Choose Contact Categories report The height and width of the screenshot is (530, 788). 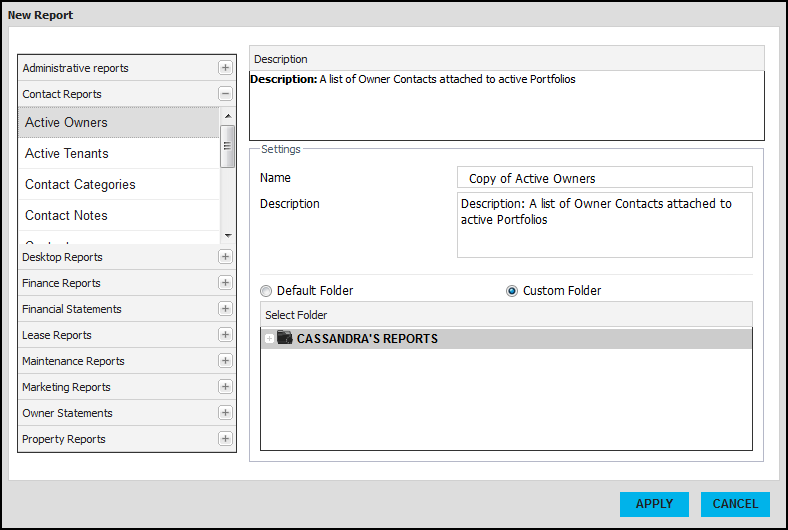(x=80, y=185)
